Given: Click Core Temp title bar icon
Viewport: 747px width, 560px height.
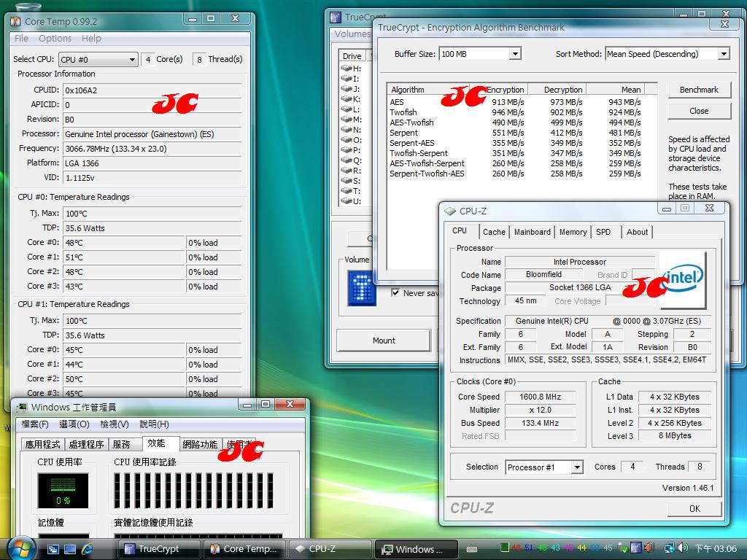Looking at the screenshot, I should [16, 21].
